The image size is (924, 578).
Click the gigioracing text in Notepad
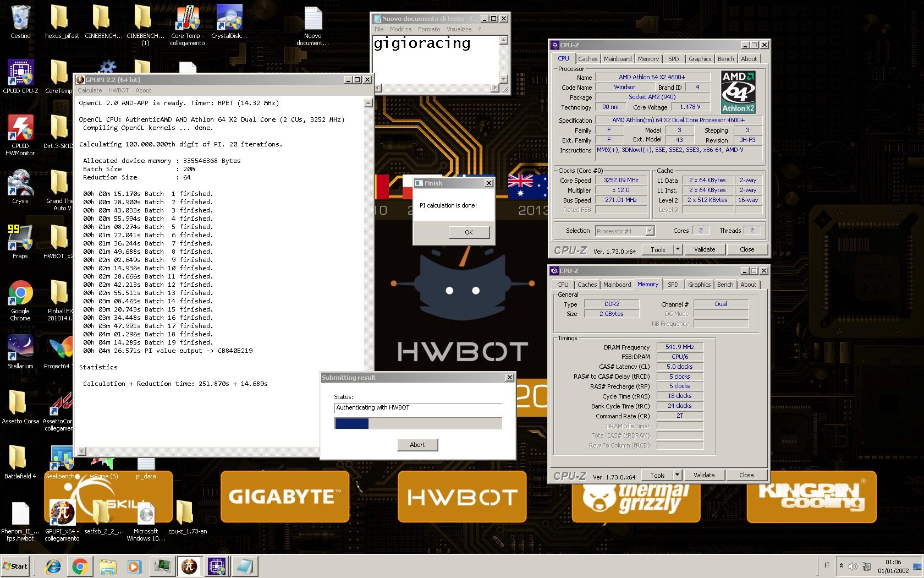pyautogui.click(x=422, y=43)
